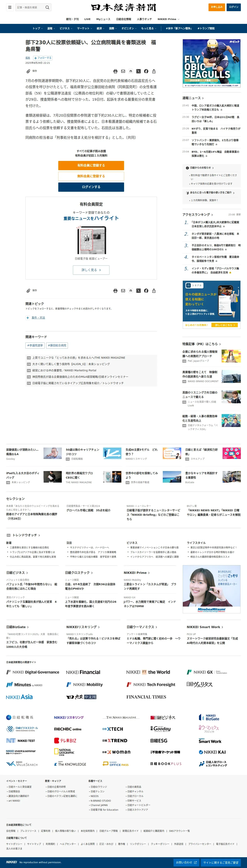
Task: Expand the オピニオン navigation dropdown
Action: coord(129,28)
